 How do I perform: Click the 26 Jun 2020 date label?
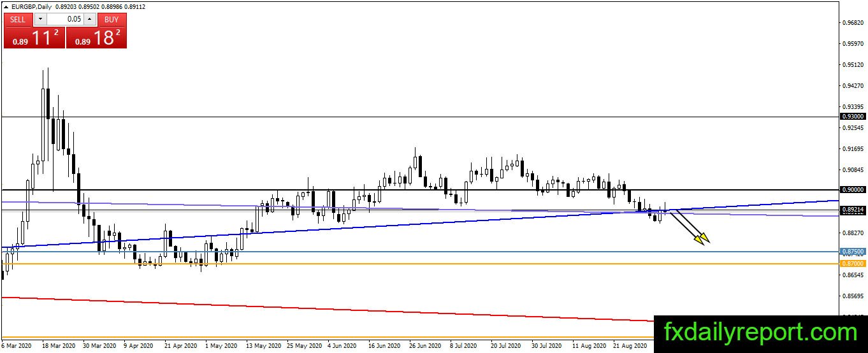(x=425, y=346)
